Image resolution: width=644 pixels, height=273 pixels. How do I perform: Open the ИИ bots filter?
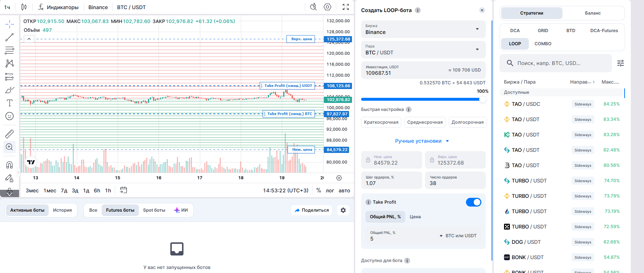pos(181,210)
